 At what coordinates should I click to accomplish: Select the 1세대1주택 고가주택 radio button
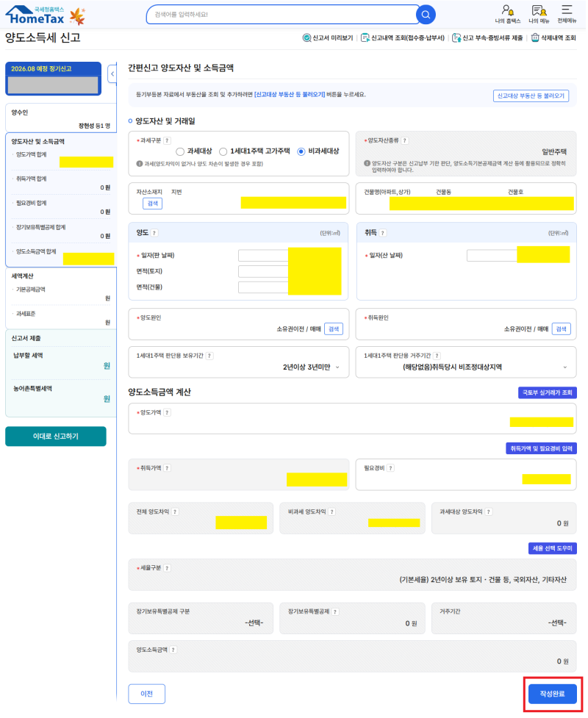point(223,151)
